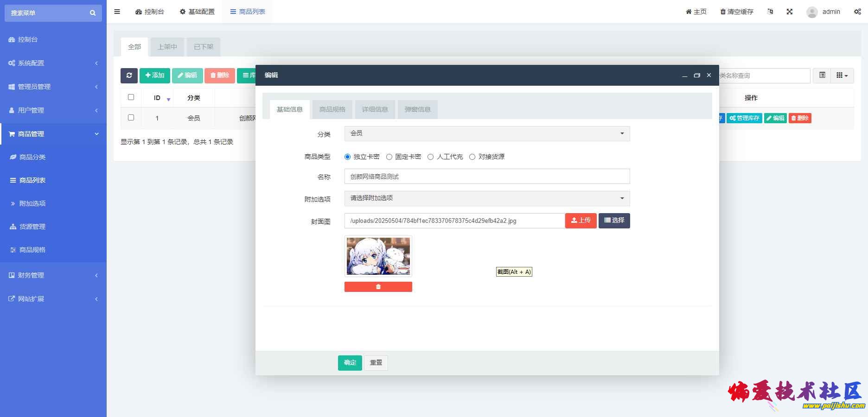Select the 固定卡密 radio option
Image resolution: width=868 pixels, height=417 pixels.
[389, 157]
